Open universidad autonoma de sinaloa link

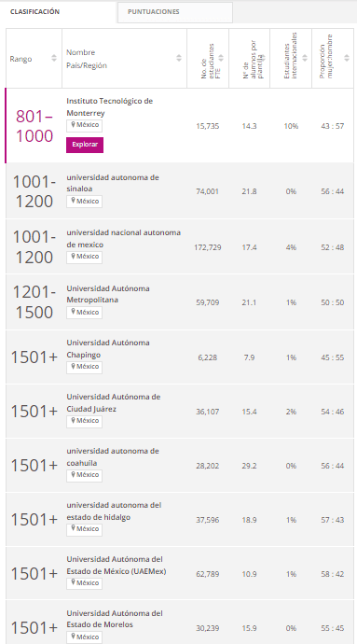(x=113, y=183)
